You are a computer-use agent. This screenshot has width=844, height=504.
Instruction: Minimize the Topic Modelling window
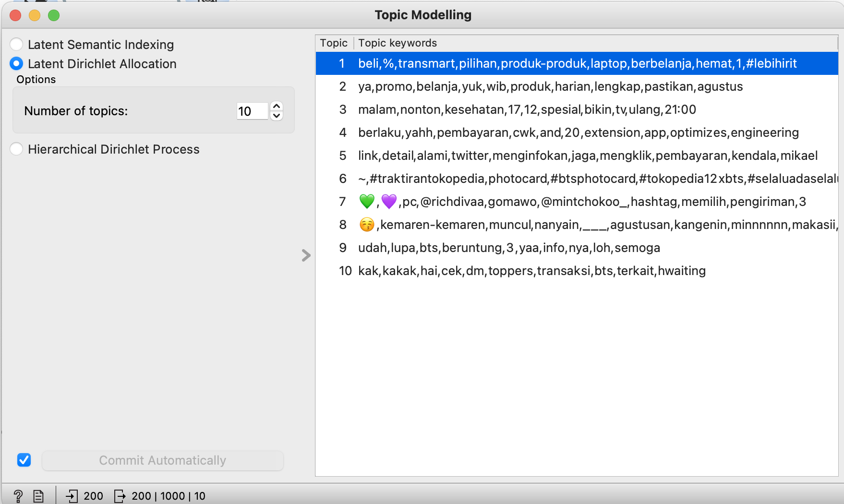click(35, 15)
